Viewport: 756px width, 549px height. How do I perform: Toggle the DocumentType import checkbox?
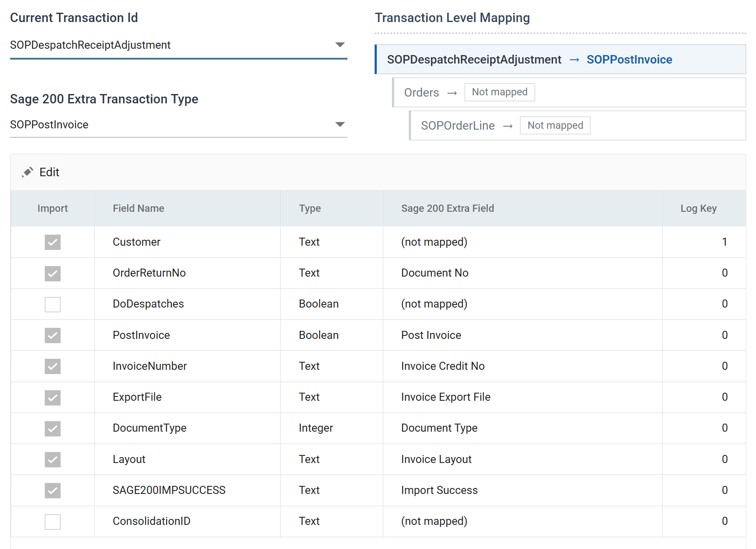pos(53,428)
